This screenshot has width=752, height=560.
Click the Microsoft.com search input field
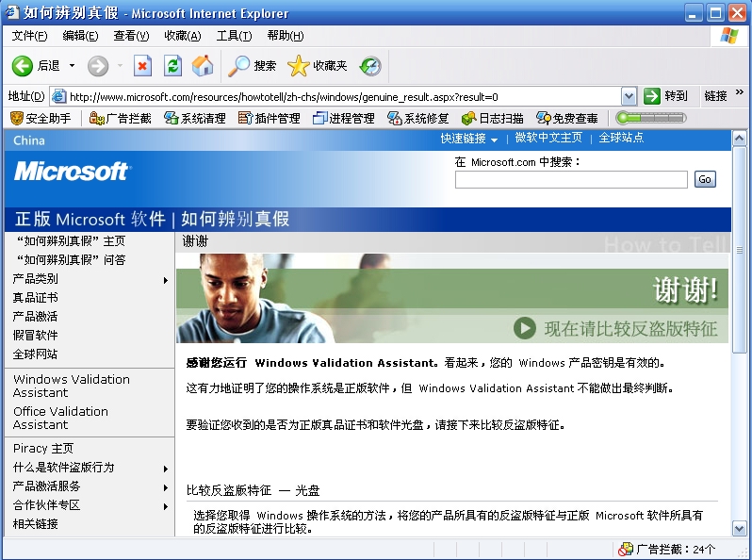click(x=571, y=179)
